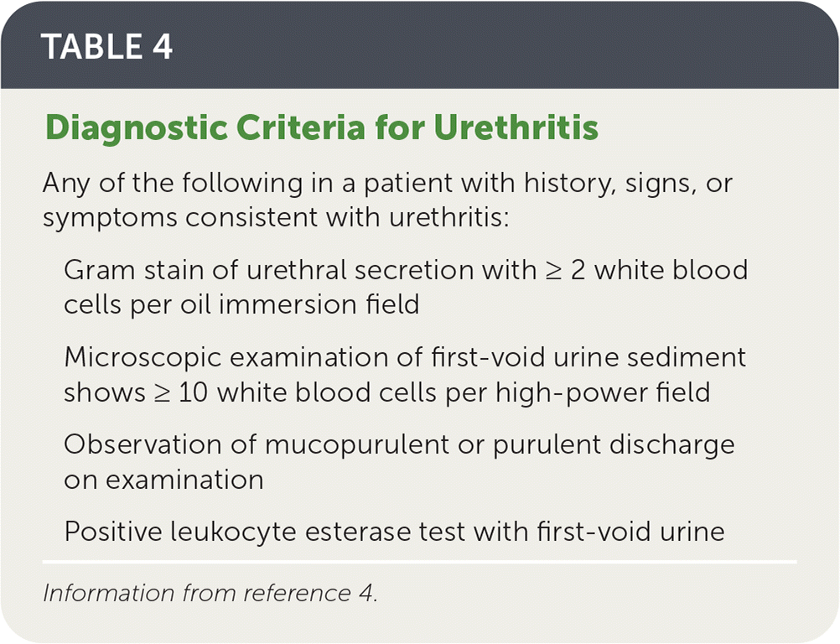Click the "Gram stain of urethral secretion" line
Image resolution: width=840 pixels, height=644 pixels.
point(405,270)
